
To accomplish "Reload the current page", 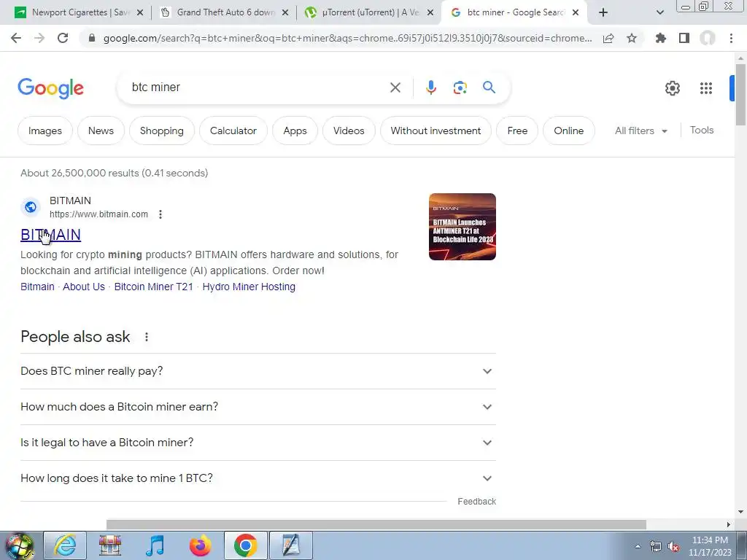I will 63,38.
